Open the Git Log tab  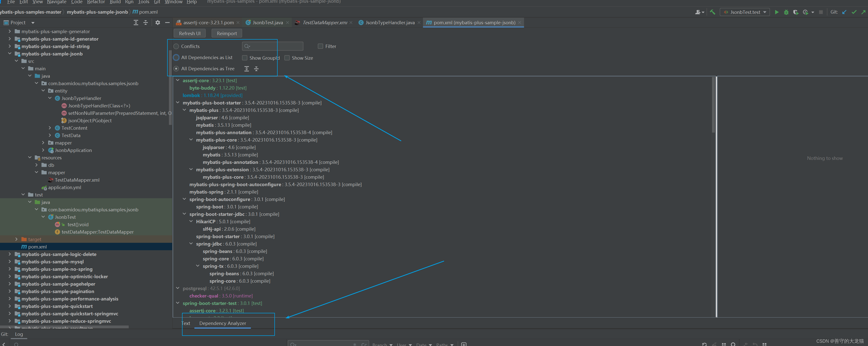(x=19, y=334)
